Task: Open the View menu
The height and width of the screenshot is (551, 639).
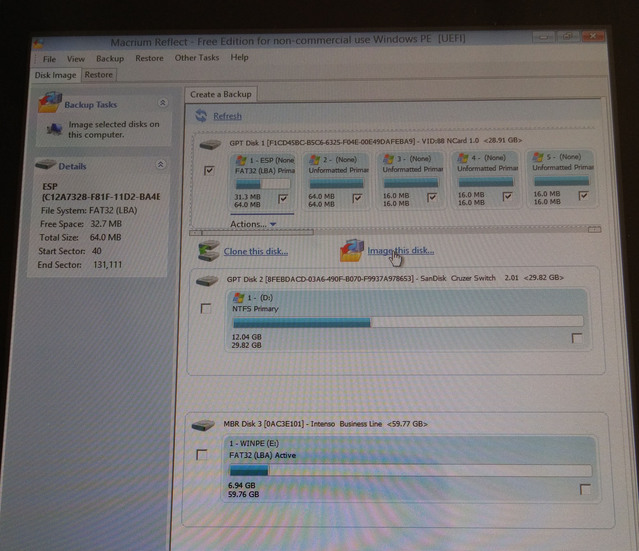Action: click(76, 59)
